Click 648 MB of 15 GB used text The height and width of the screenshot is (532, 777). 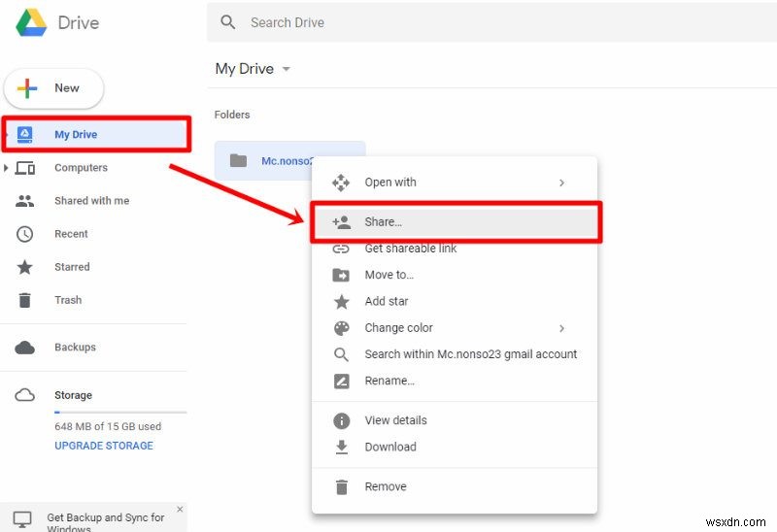point(108,426)
